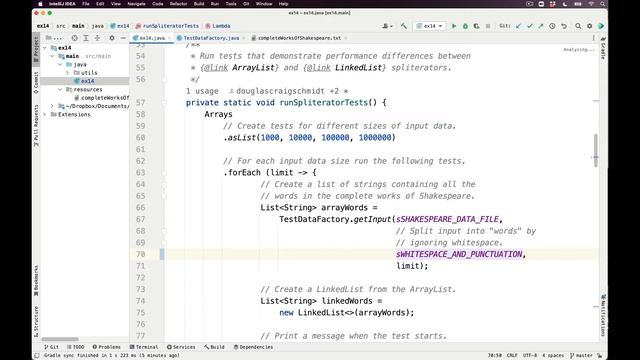The width and height of the screenshot is (640, 360).
Task: Commit changes with Git checkmark icon
Action: 530,26
